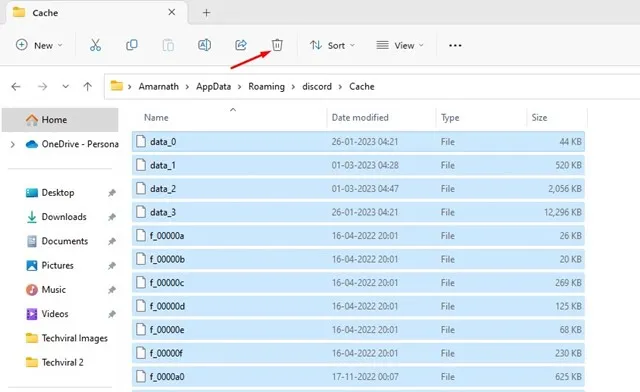Sort by the Name column header
This screenshot has width=640, height=392.
156,118
